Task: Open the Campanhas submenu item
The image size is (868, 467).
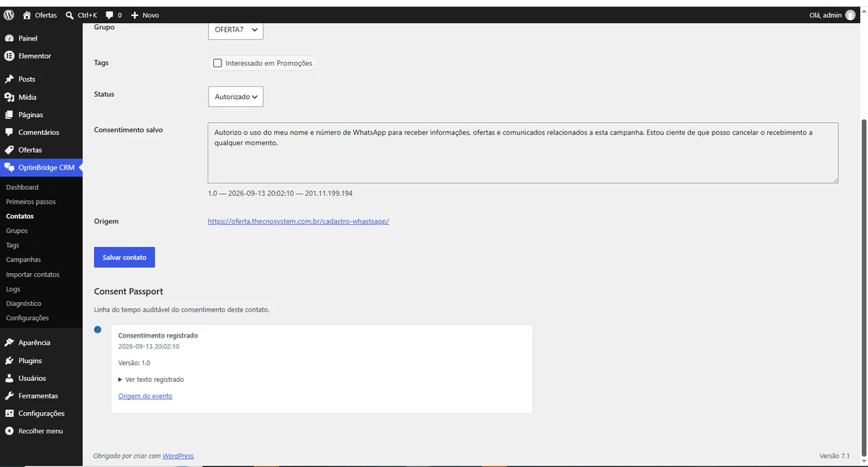Action: point(24,260)
